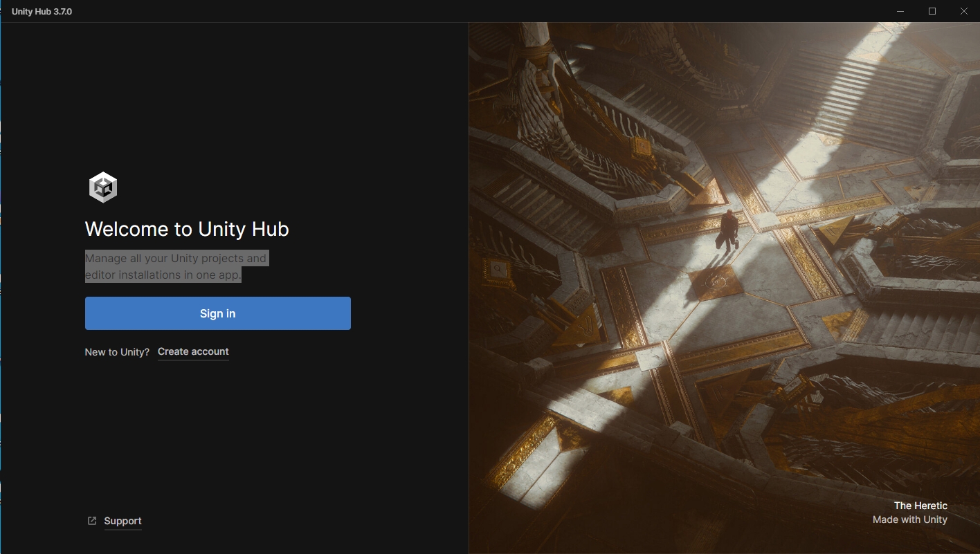Screen dimensions: 980x554
Task: Click 'The Heretic' caption on the artwork
Action: 920,506
